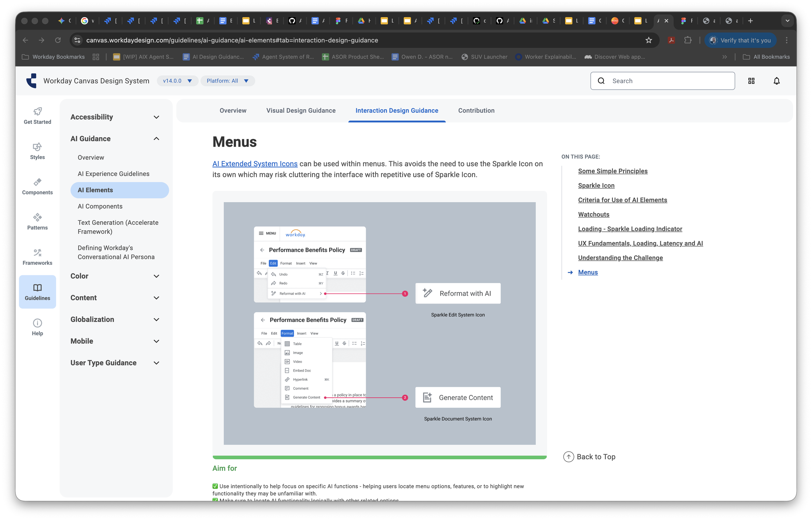The height and width of the screenshot is (520, 812).
Task: Jump to Understanding the Challenge
Action: [x=620, y=258]
